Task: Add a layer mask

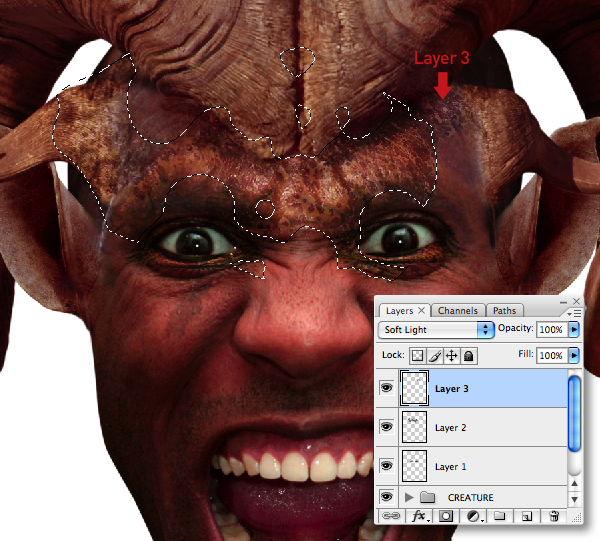Action: coord(445,517)
